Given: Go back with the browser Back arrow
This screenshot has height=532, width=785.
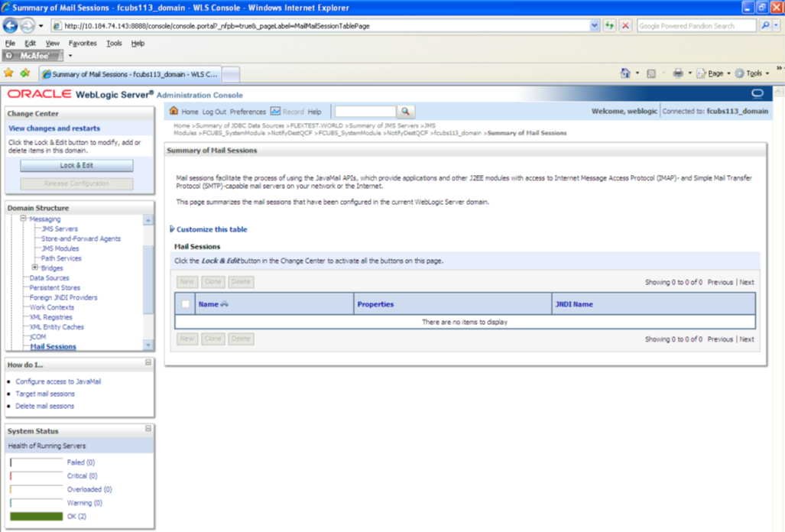Looking at the screenshot, I should tap(10, 25).
